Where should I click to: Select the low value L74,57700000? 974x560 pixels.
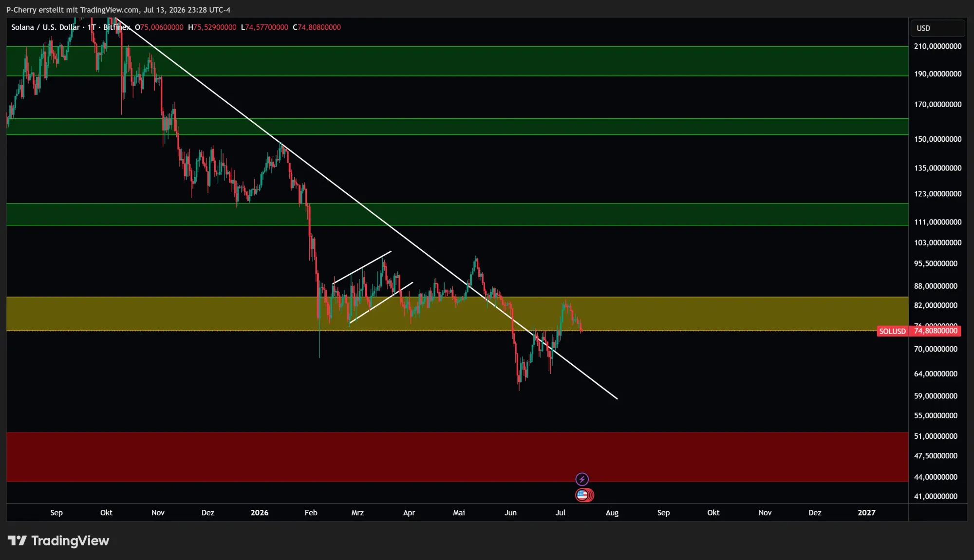point(264,27)
